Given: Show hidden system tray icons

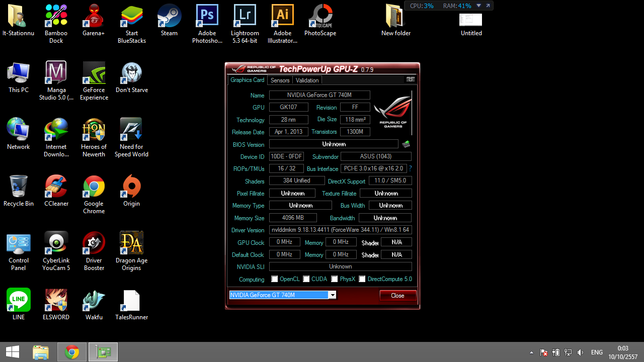Looking at the screenshot, I should pyautogui.click(x=531, y=352).
